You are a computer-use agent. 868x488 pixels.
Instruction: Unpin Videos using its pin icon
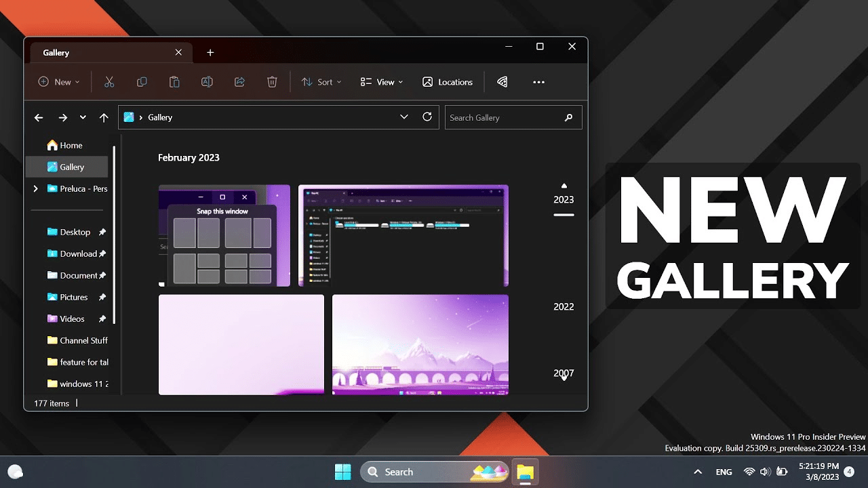tap(102, 319)
